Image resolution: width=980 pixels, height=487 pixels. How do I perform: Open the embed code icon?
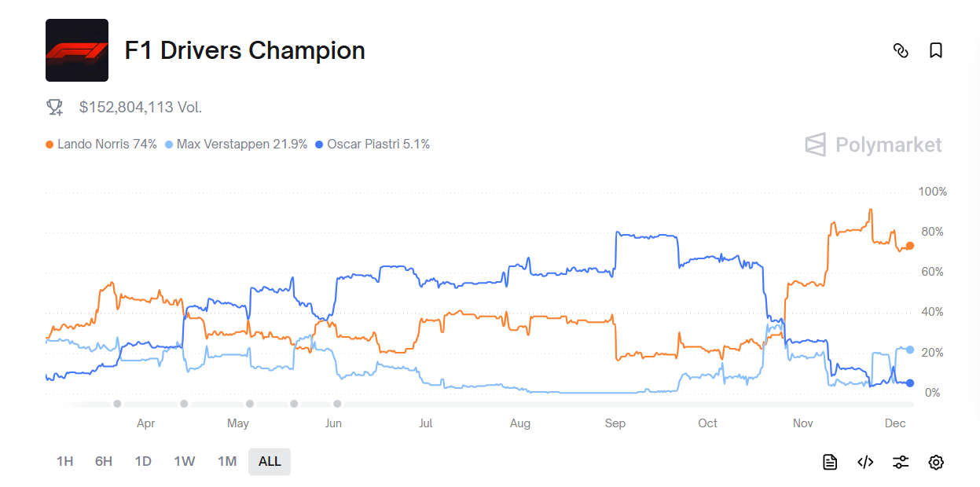coord(865,462)
